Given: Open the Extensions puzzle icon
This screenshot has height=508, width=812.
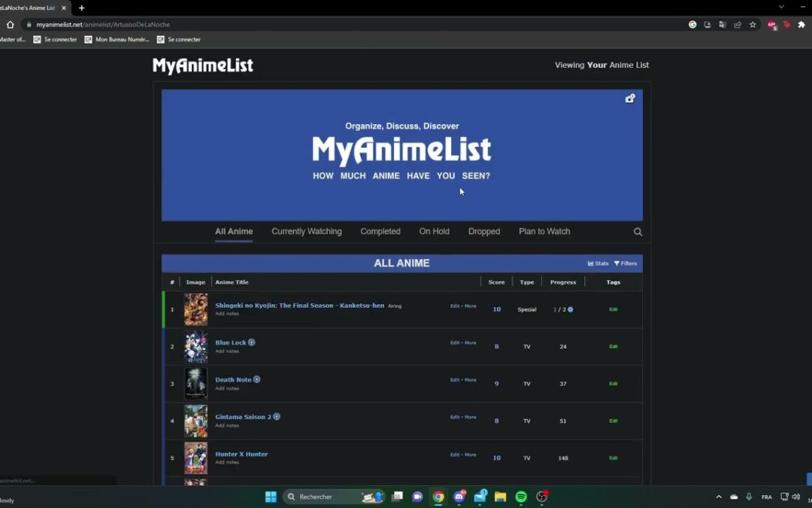Looking at the screenshot, I should (x=801, y=24).
